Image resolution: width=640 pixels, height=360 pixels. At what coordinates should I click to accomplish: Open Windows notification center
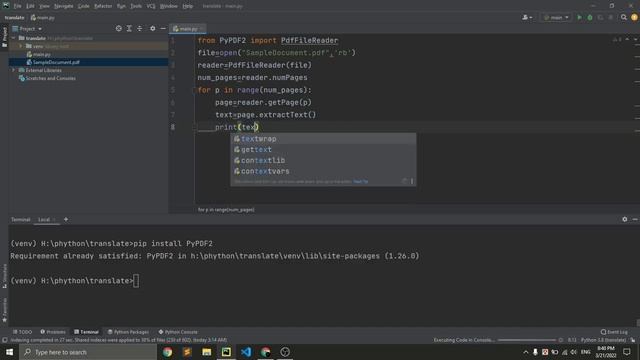click(627, 352)
